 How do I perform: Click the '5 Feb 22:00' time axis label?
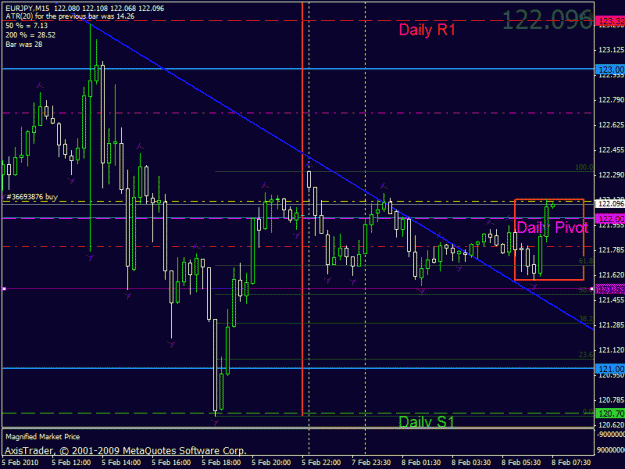[x=321, y=463]
